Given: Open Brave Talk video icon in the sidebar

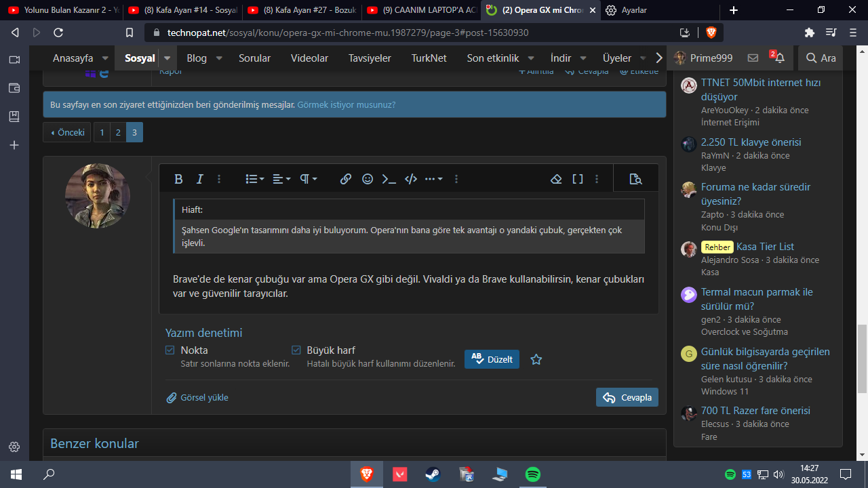Looking at the screenshot, I should 14,60.
